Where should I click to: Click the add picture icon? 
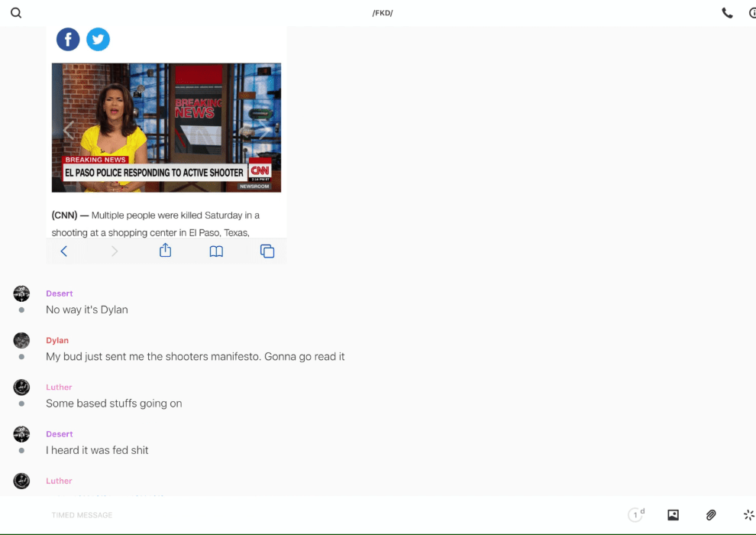tap(673, 515)
